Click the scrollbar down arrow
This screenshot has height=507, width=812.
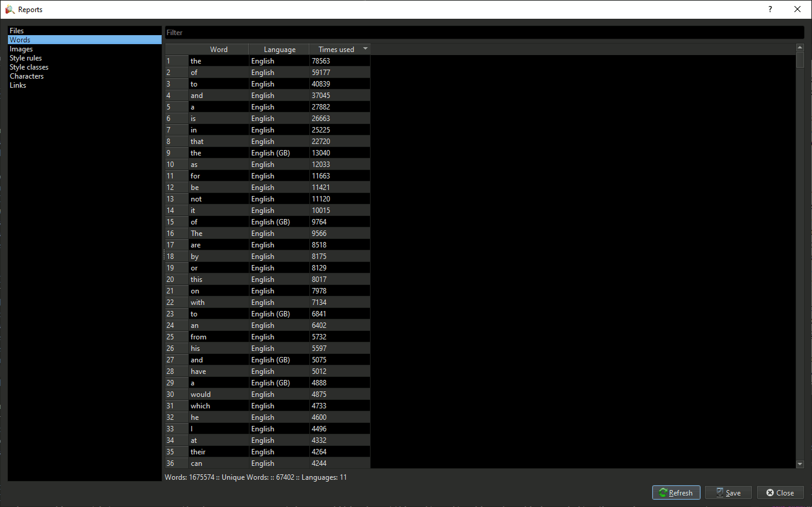point(800,464)
